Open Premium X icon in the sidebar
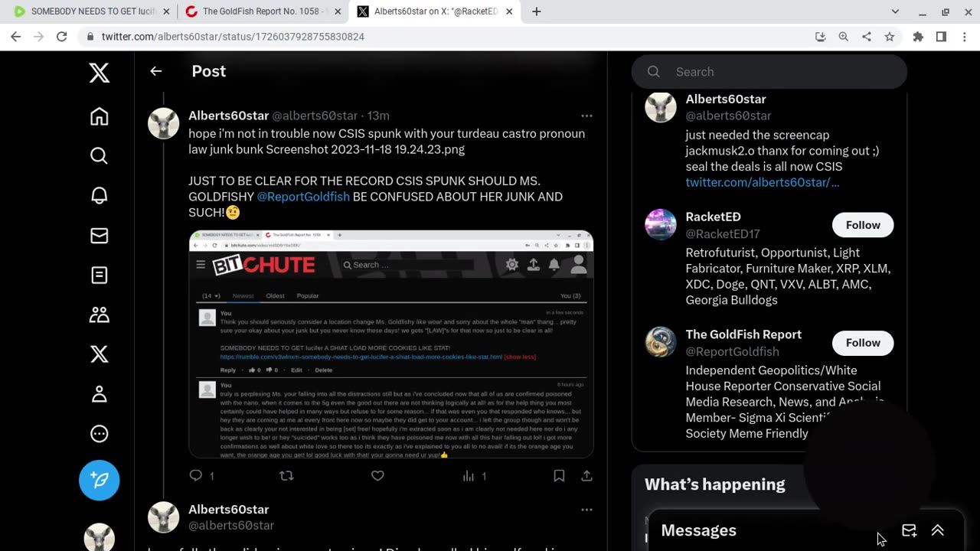The image size is (980, 551). pos(99,354)
